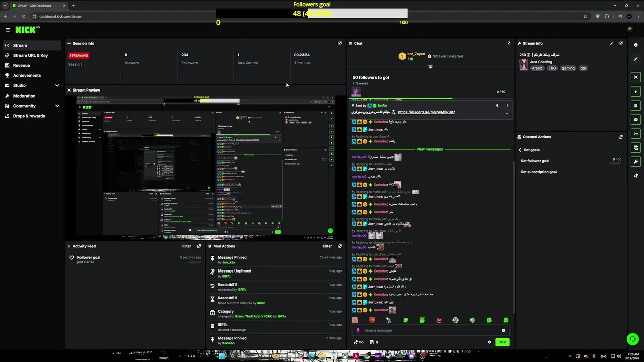The width and height of the screenshot is (644, 362).
Task: Open Discord from the taskbar
Action: 412,356
